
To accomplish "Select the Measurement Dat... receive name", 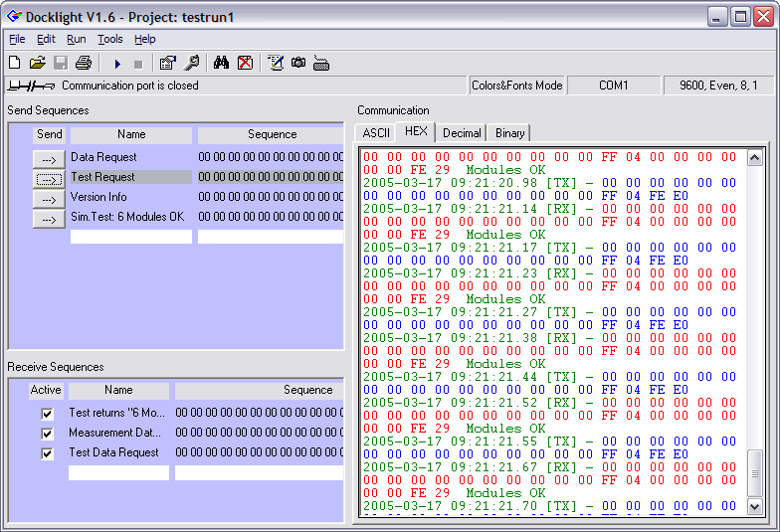I will 118,433.
